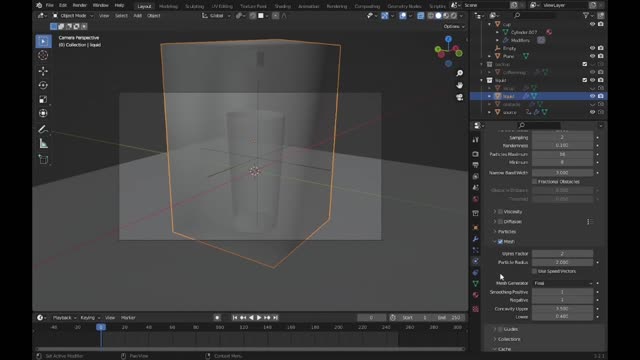Open the Tool properties tab
This screenshot has height=360, width=640.
(x=476, y=140)
